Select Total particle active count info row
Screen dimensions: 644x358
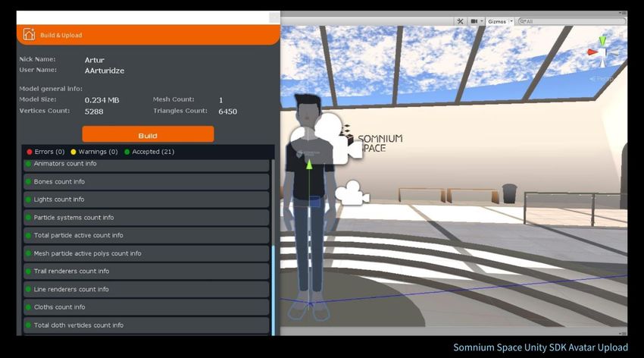click(146, 235)
